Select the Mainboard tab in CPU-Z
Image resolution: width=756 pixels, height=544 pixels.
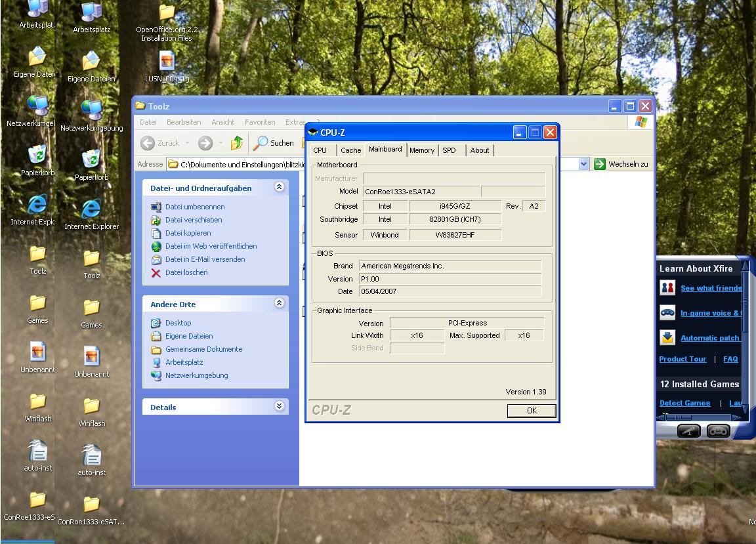(385, 150)
